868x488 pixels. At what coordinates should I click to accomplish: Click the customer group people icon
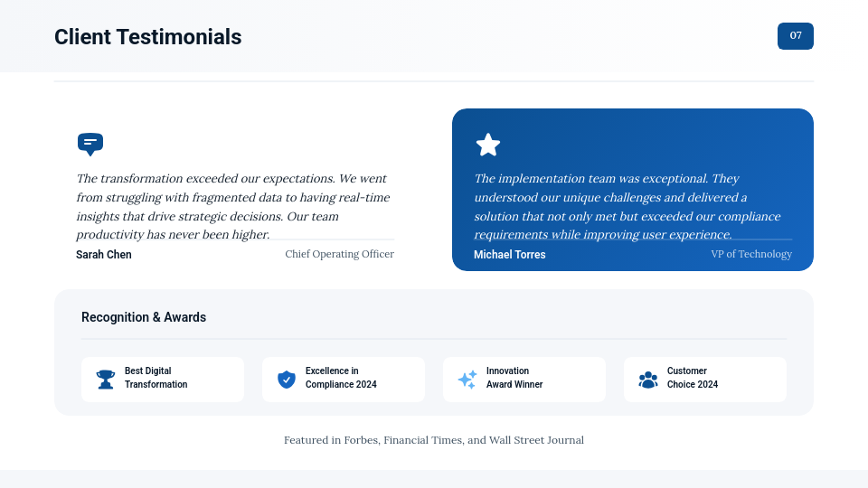(648, 380)
